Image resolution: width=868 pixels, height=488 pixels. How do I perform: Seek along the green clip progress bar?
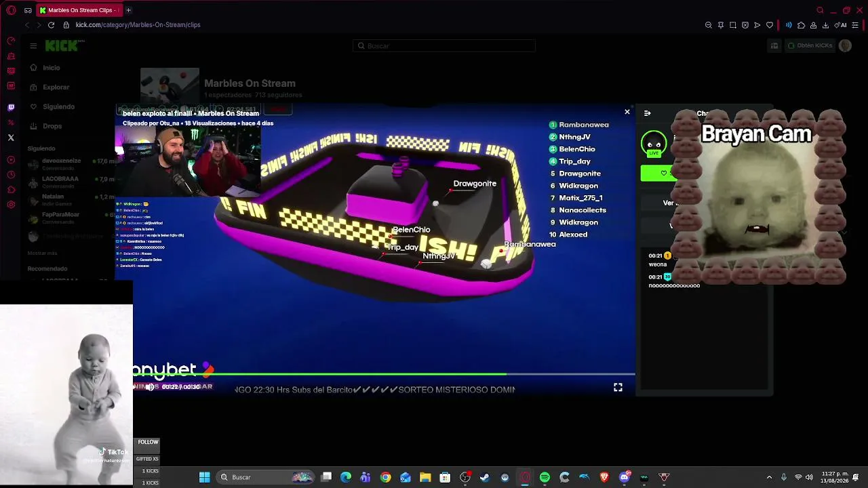(x=384, y=373)
